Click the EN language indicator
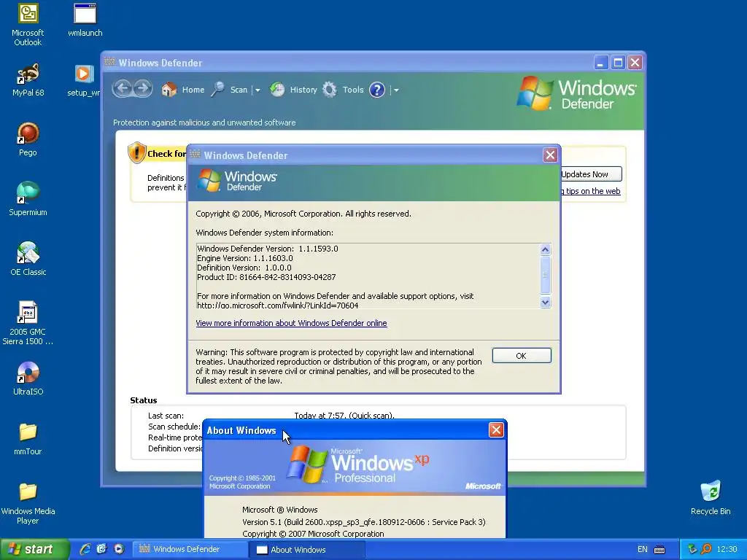This screenshot has width=747, height=560. coord(642,550)
